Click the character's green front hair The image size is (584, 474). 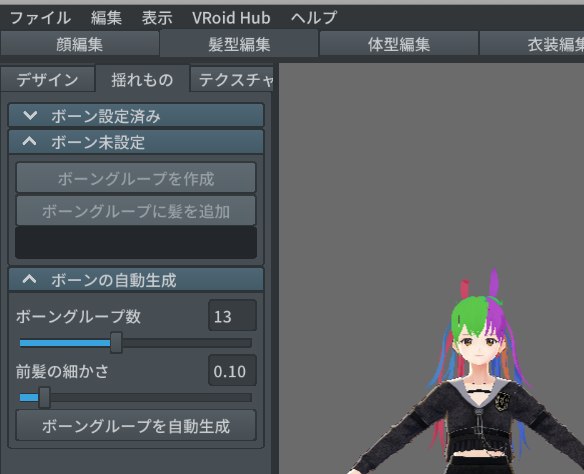pyautogui.click(x=469, y=316)
